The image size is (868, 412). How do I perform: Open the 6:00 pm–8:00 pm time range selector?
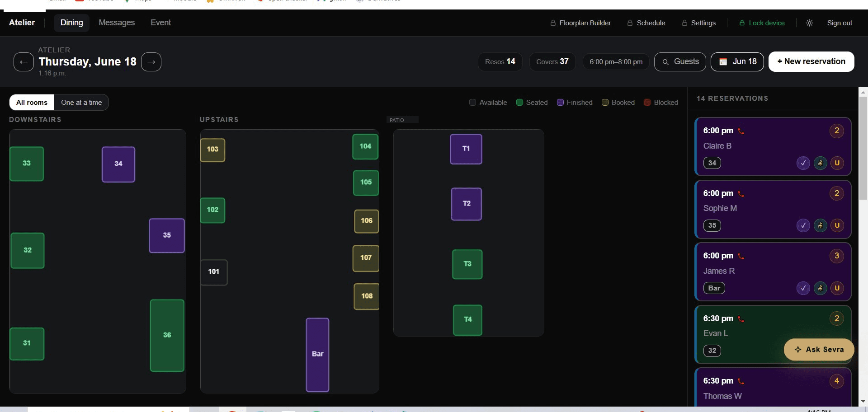coord(616,61)
